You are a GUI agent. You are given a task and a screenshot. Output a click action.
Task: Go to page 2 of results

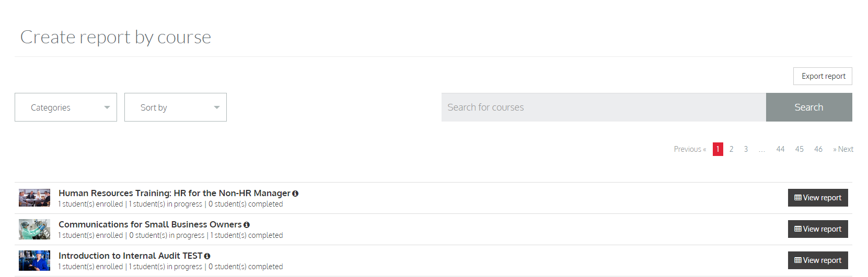click(x=732, y=149)
